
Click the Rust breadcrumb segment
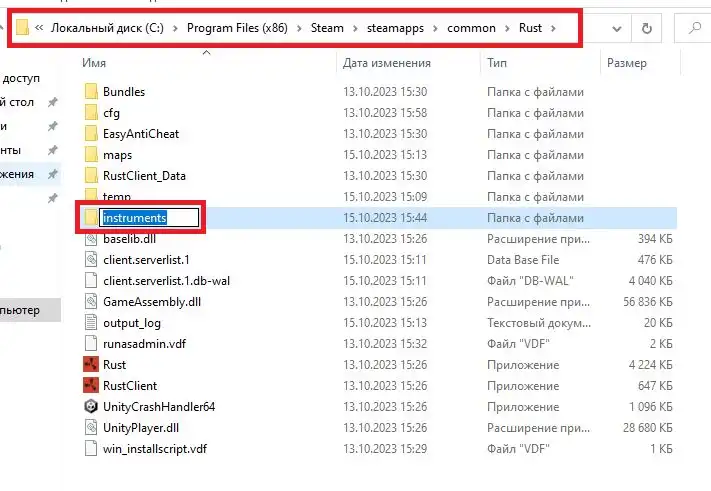point(530,28)
